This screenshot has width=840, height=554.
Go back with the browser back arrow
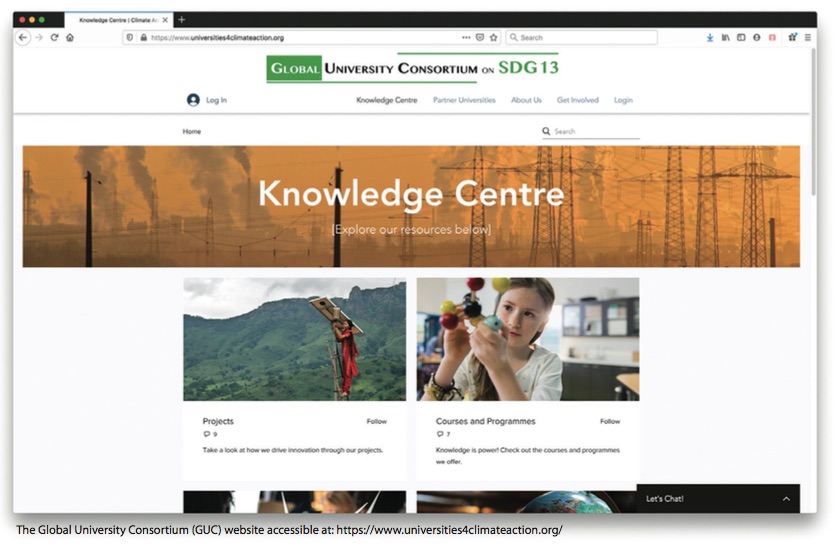(22, 38)
